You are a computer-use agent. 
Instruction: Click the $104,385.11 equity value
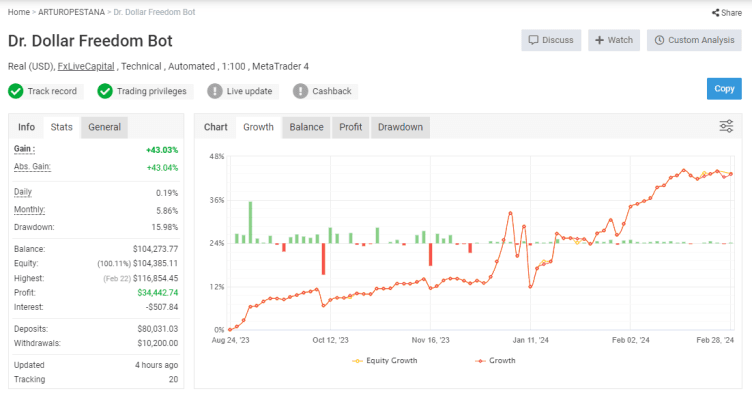(155, 263)
